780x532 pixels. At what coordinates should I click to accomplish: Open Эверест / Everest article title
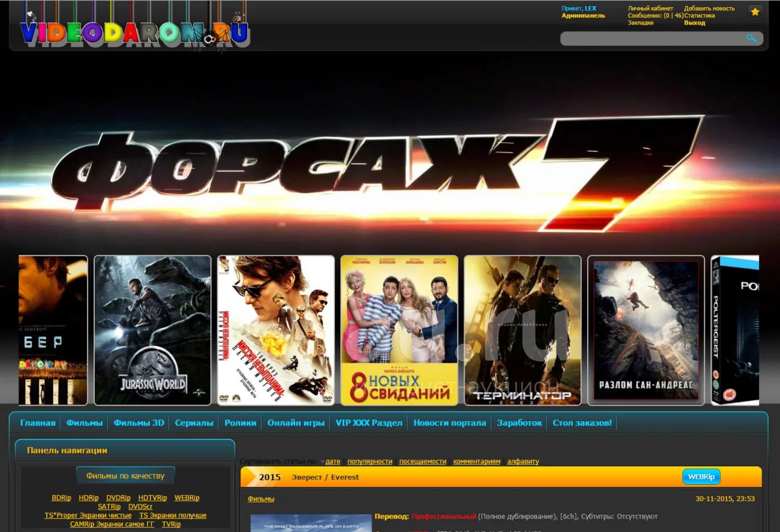tap(325, 477)
